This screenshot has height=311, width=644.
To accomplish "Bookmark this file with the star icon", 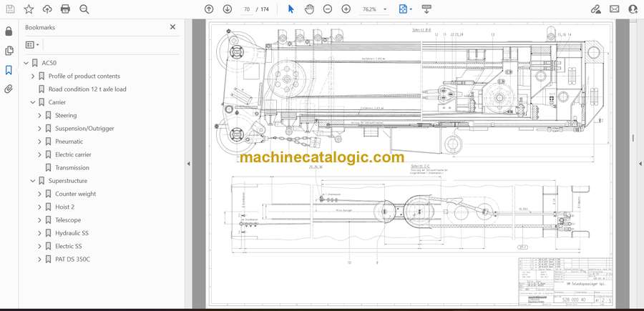I will tap(29, 9).
